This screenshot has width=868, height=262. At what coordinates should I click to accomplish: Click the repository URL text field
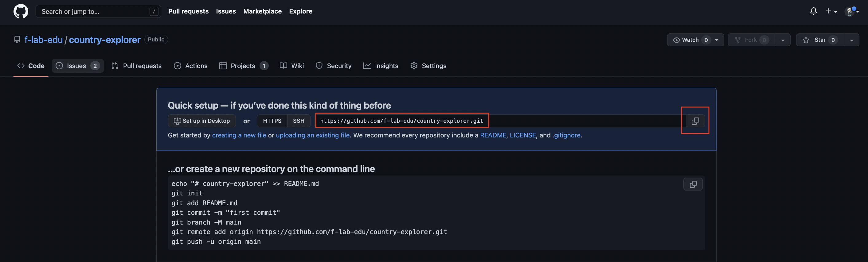[501, 121]
